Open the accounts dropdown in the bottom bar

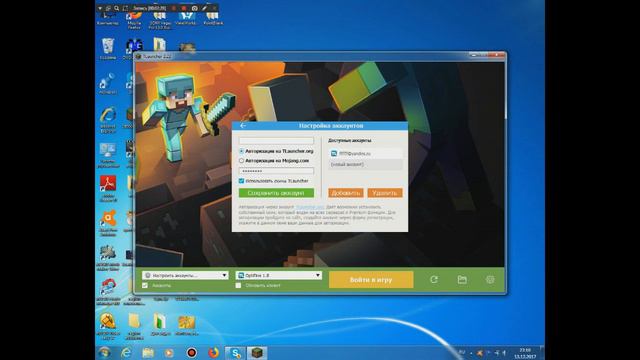(185, 276)
